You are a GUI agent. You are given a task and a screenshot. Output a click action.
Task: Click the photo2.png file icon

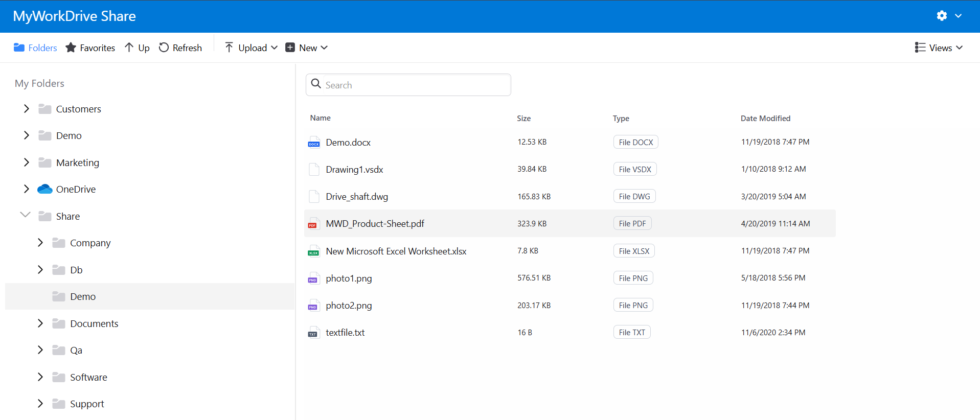(x=313, y=305)
